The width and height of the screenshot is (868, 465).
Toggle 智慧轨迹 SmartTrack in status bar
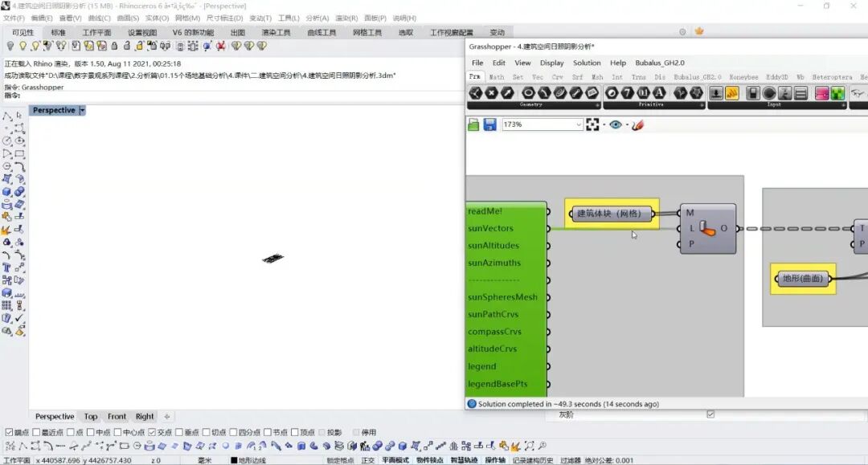464,460
